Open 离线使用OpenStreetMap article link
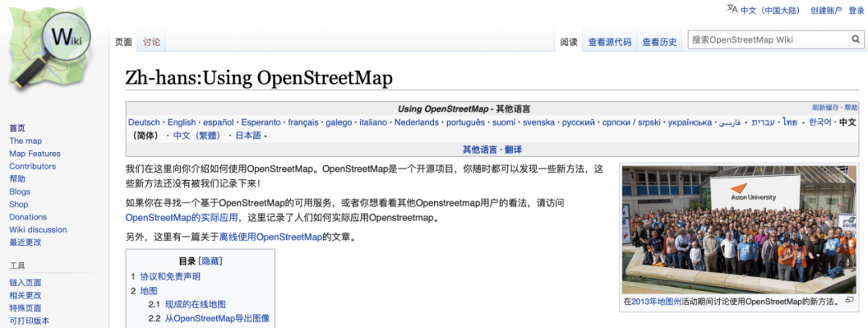868x328 pixels. 271,237
